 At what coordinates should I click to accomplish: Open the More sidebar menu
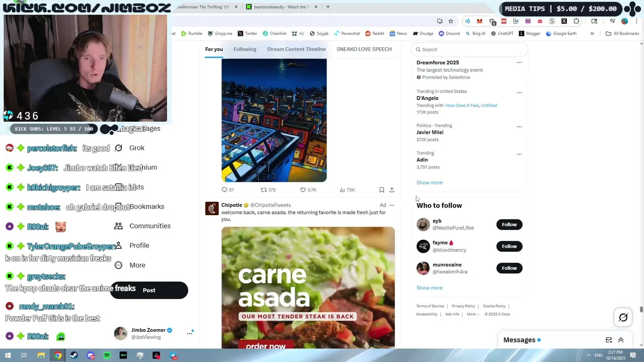[x=130, y=265]
